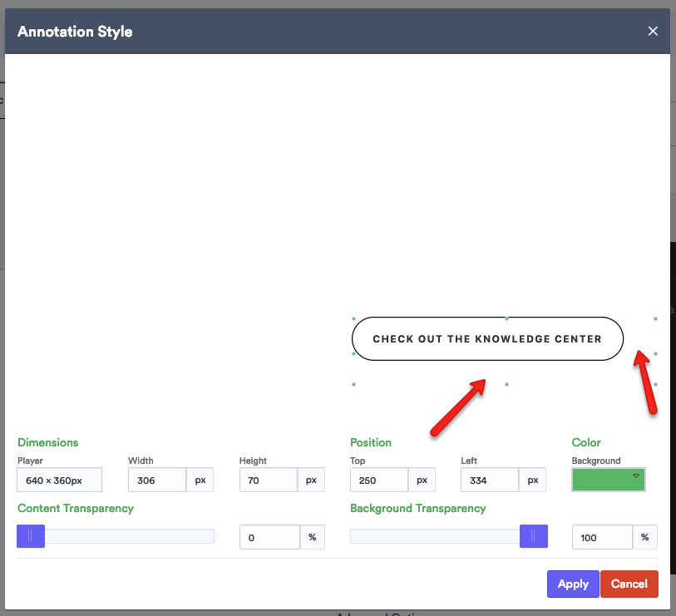
Task: Click the Width input field showing 306
Action: [157, 480]
